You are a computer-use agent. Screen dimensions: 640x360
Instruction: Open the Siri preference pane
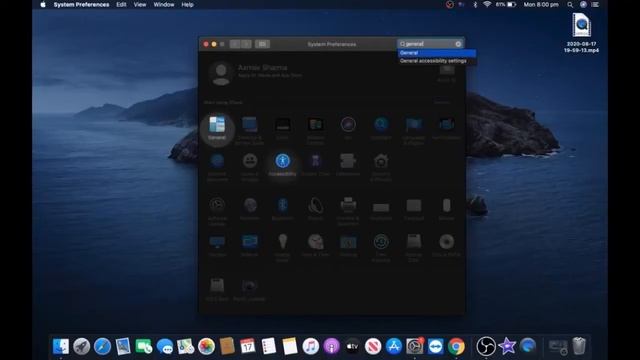coord(348,124)
